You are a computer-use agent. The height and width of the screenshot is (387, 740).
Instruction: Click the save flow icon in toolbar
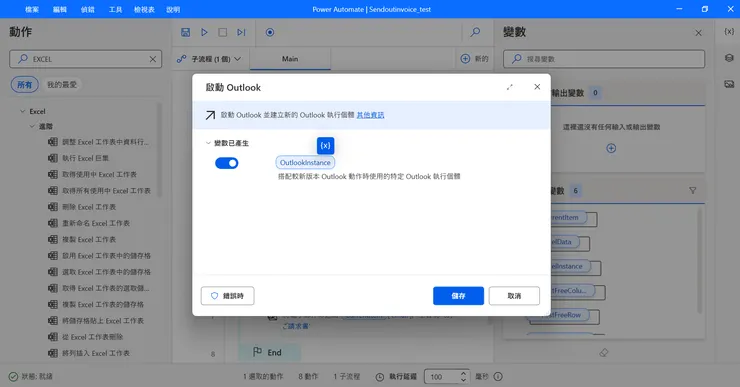coord(185,32)
